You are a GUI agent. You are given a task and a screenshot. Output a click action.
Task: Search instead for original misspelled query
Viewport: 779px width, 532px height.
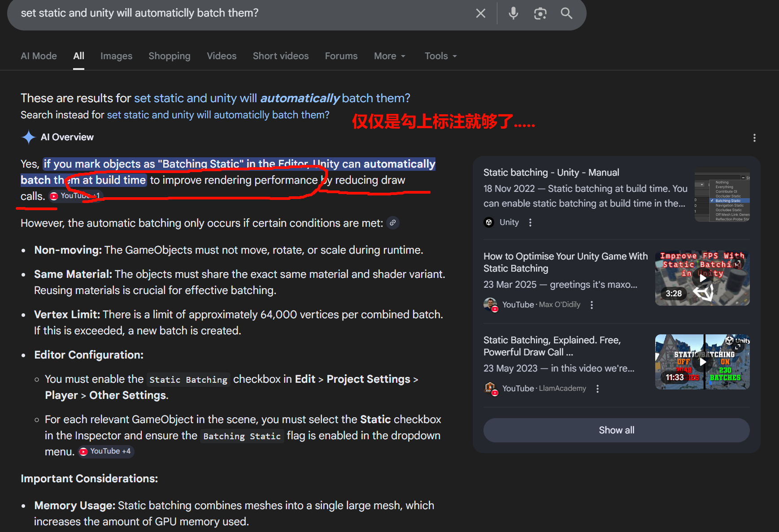click(x=218, y=115)
